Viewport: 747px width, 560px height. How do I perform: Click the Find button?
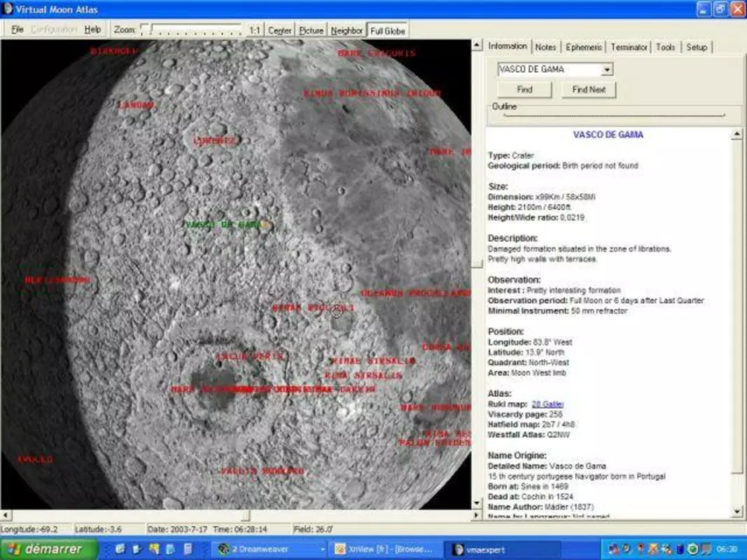tap(524, 90)
